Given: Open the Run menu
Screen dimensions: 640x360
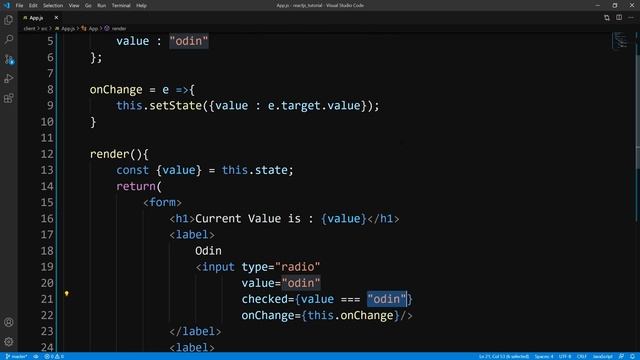Looking at the screenshot, I should coord(102,5).
